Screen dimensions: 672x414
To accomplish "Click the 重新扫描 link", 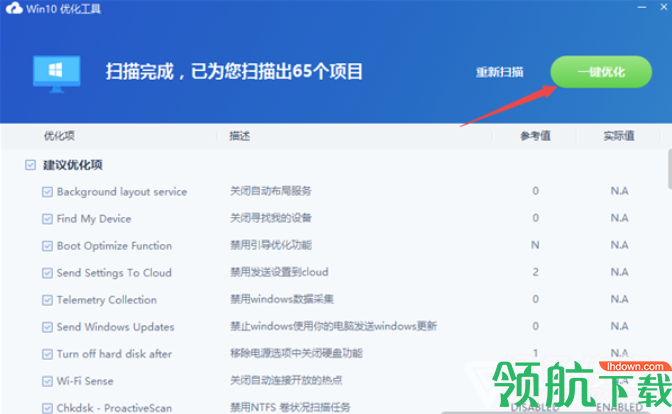I will (499, 72).
